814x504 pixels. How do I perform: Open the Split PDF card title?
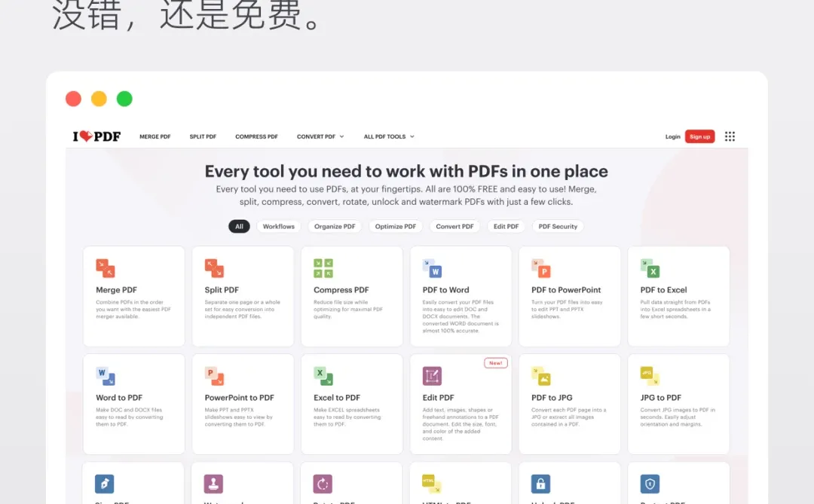pos(222,289)
